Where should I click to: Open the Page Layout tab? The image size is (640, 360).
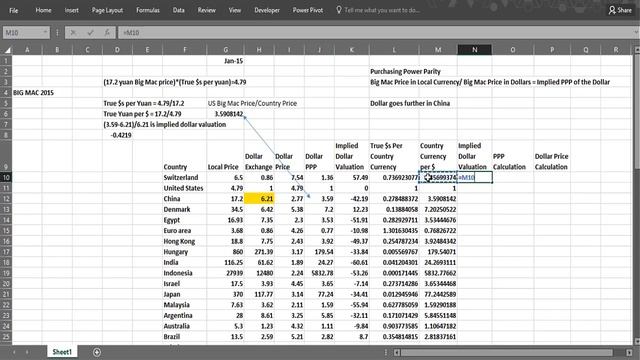107,10
